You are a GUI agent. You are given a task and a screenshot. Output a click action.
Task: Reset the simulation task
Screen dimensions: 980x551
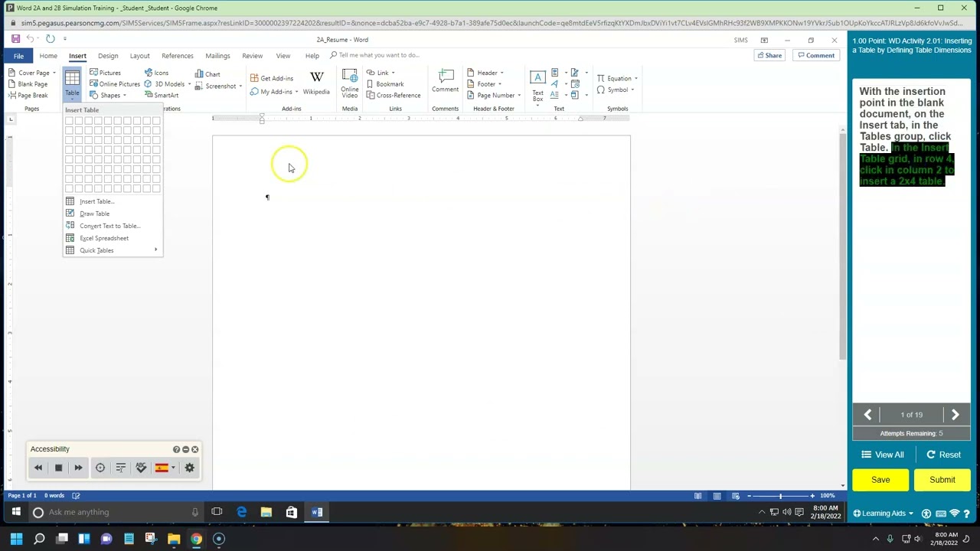[943, 455]
